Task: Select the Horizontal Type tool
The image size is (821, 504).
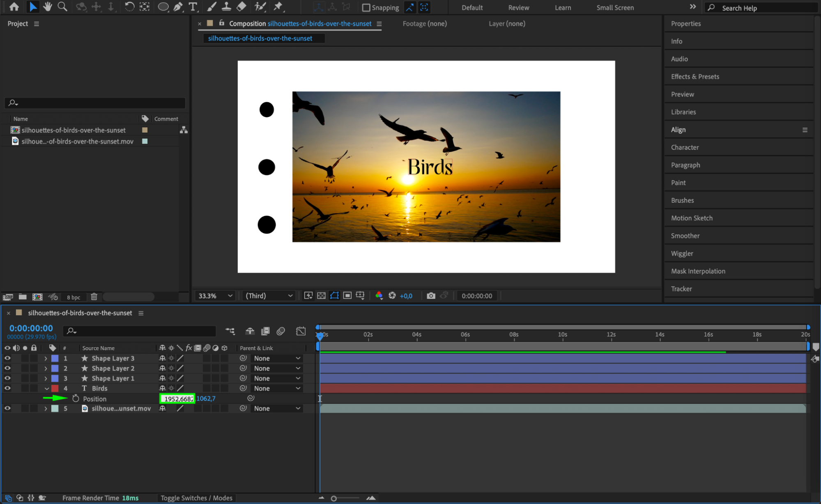Action: (x=193, y=7)
